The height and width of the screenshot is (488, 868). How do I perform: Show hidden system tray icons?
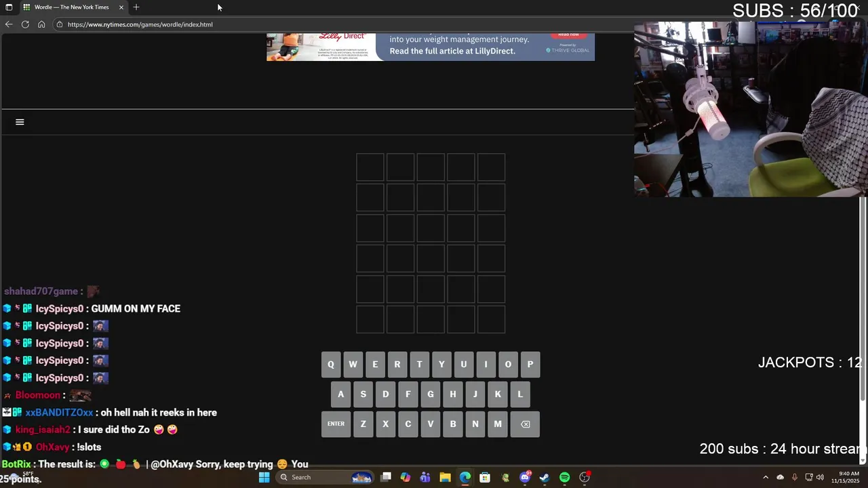click(x=766, y=477)
